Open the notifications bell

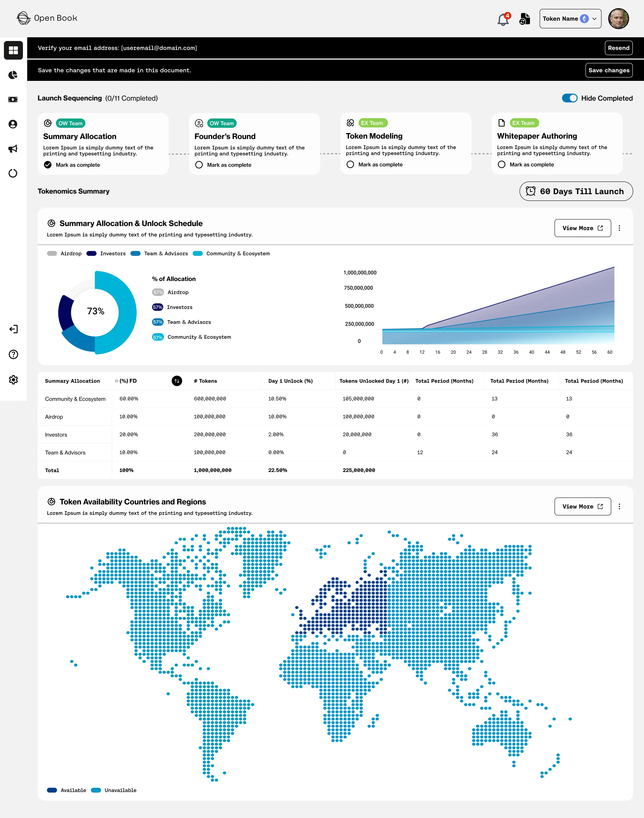click(x=503, y=19)
